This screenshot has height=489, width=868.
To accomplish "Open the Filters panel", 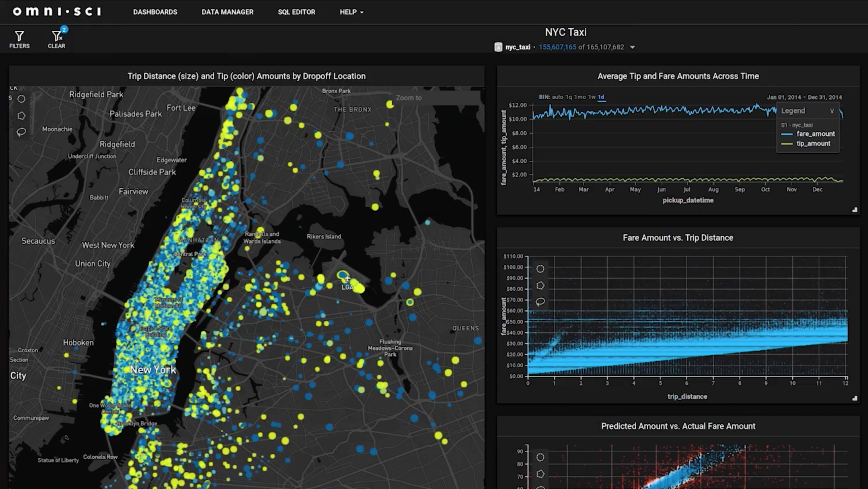I will (19, 38).
